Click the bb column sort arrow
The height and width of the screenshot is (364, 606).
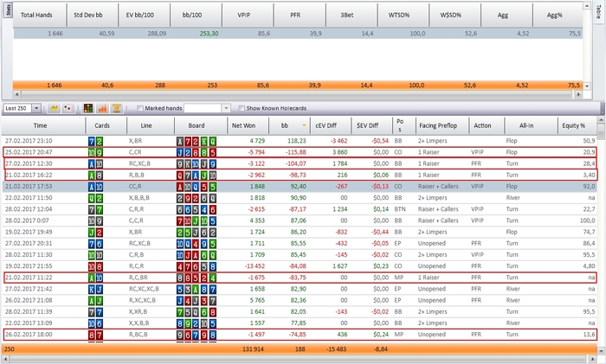[304, 125]
